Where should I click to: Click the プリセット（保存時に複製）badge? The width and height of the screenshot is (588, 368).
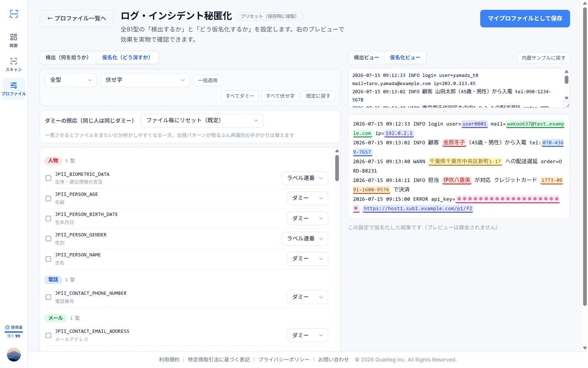[x=269, y=16]
